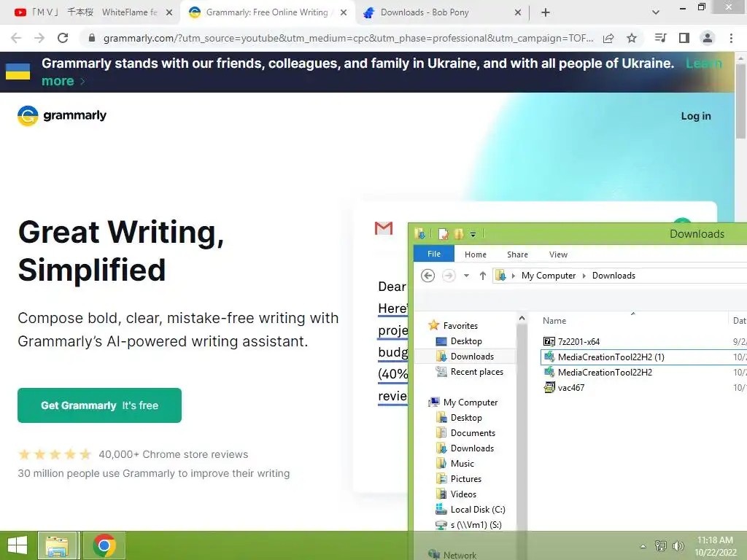
Task: Go up one folder level in Explorer
Action: pos(483,276)
